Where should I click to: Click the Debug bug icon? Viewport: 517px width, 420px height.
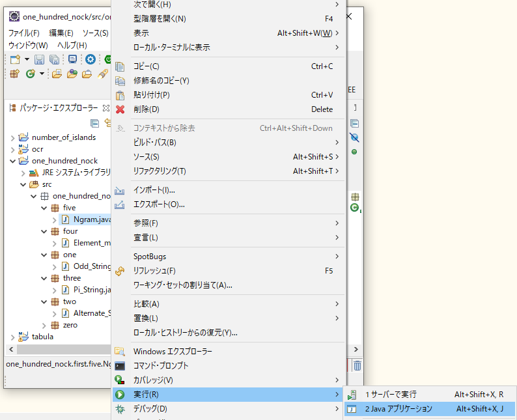[x=120, y=409]
